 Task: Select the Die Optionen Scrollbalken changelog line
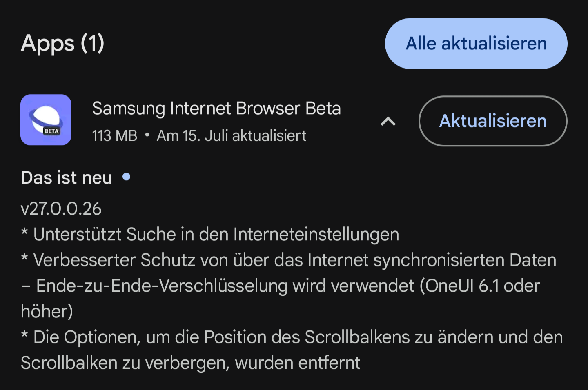click(x=297, y=337)
